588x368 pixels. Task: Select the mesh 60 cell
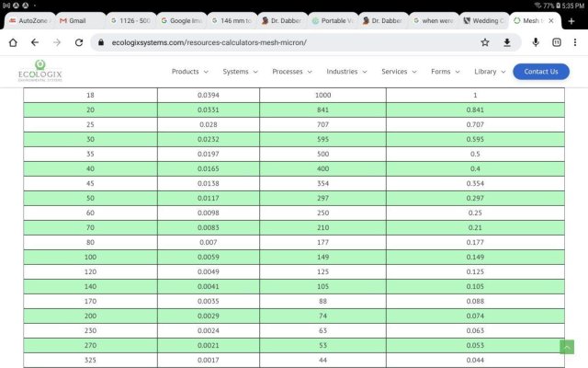coord(90,213)
